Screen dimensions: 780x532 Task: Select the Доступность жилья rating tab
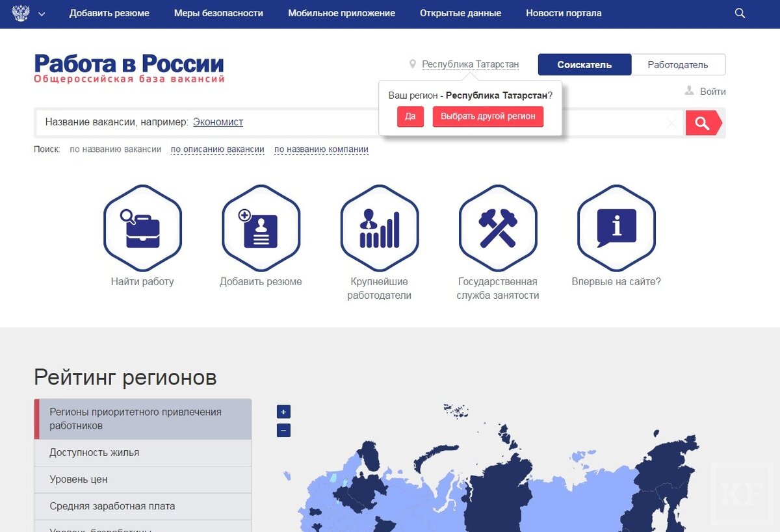(143, 453)
